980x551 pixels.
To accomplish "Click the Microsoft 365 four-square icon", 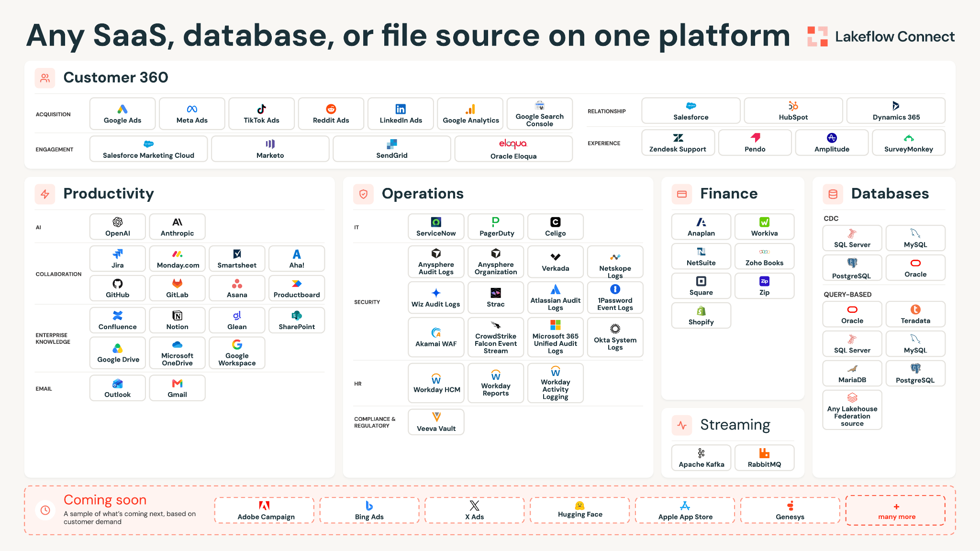I will [x=556, y=325].
